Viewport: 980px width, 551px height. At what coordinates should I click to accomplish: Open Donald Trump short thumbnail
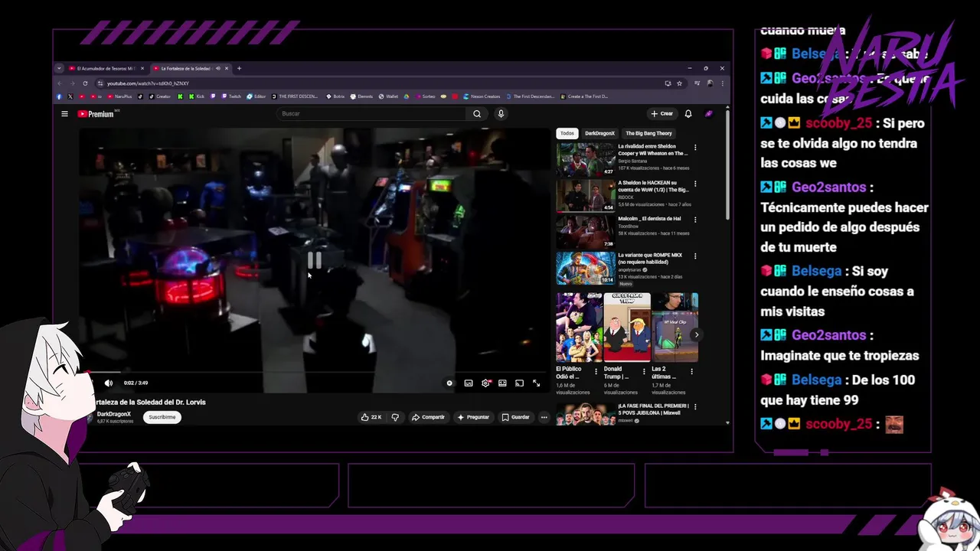(627, 327)
